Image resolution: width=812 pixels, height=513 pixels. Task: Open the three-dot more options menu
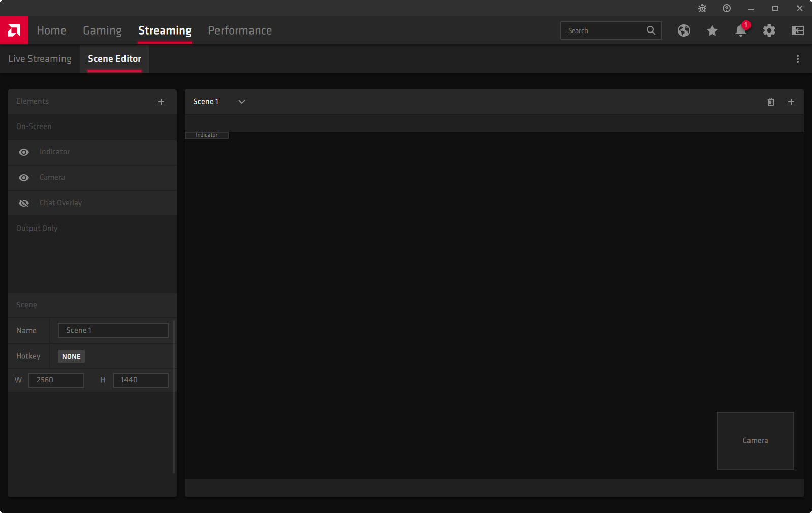point(798,59)
